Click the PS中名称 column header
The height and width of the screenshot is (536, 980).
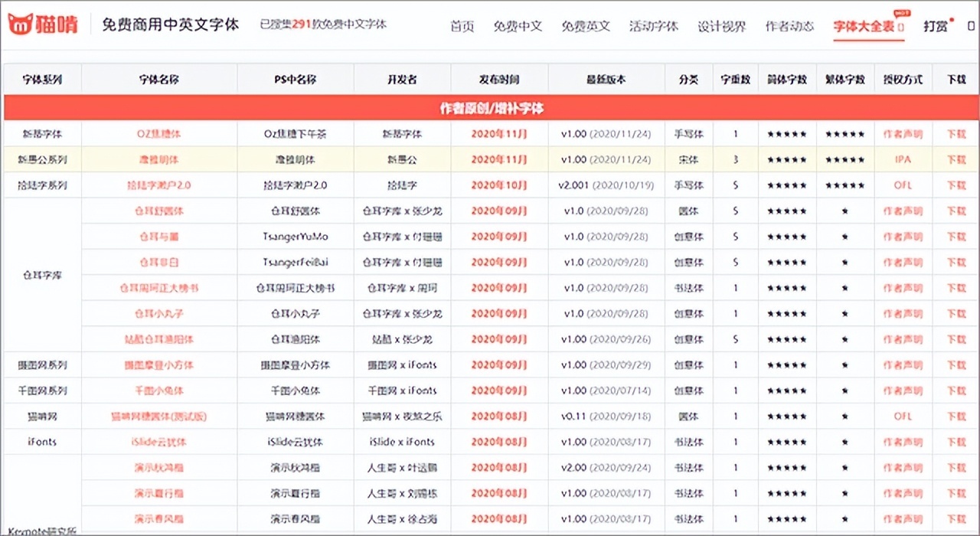(x=296, y=80)
